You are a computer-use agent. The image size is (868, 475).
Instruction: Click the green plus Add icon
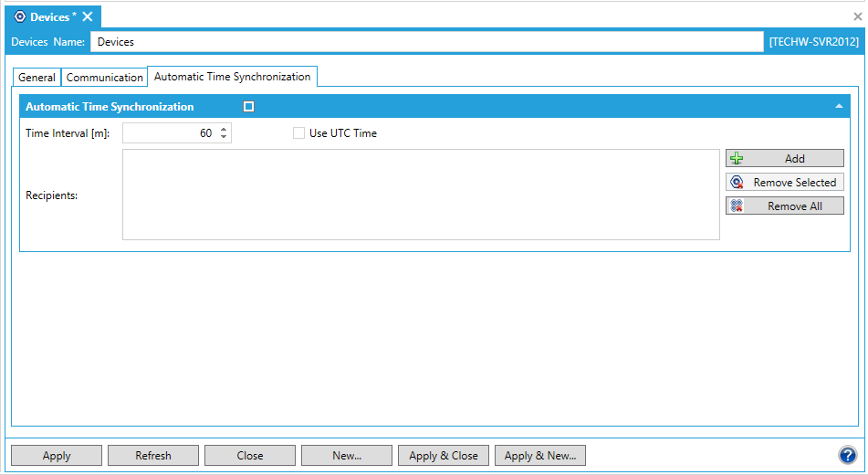[737, 158]
